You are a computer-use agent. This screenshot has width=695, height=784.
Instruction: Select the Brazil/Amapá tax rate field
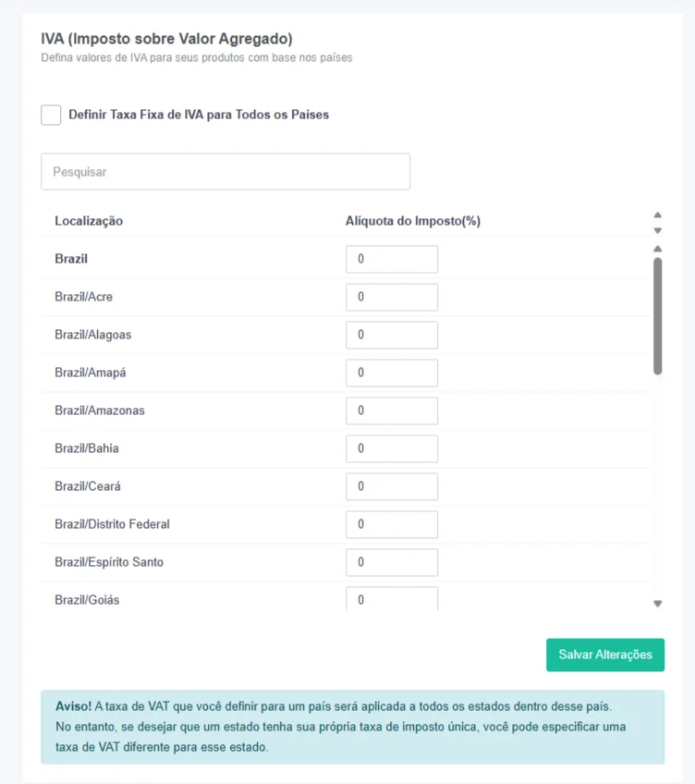(392, 373)
